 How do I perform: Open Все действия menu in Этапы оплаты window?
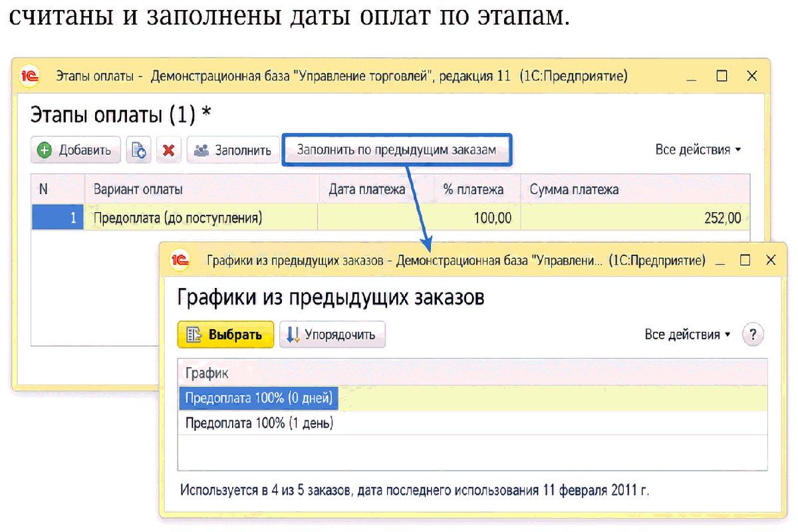(698, 150)
